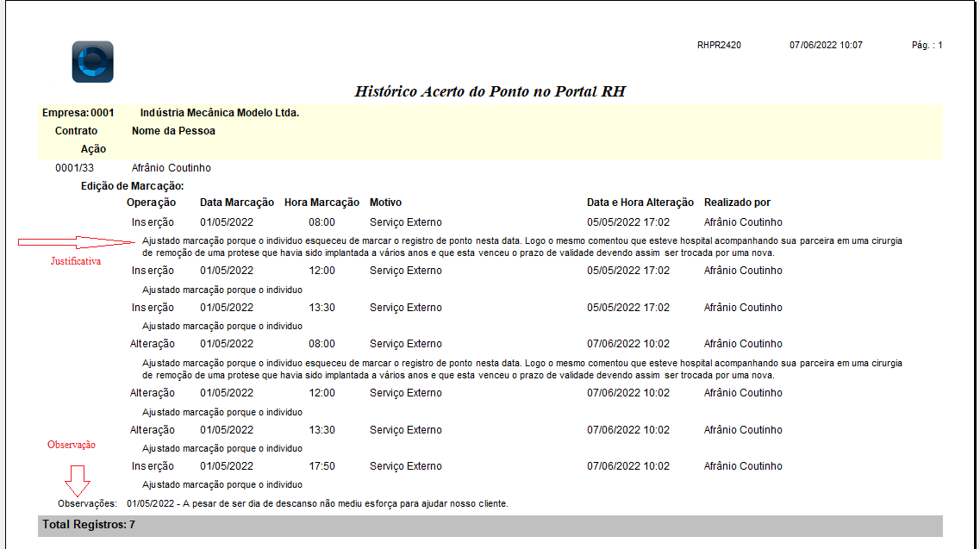
Task: Click the "Contrato" header label
Action: [76, 131]
